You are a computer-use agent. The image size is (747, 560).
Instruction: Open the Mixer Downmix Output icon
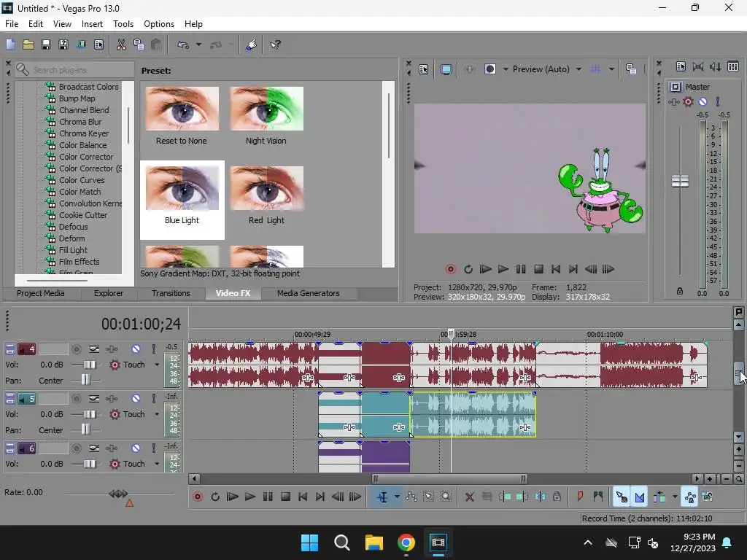coord(697,67)
